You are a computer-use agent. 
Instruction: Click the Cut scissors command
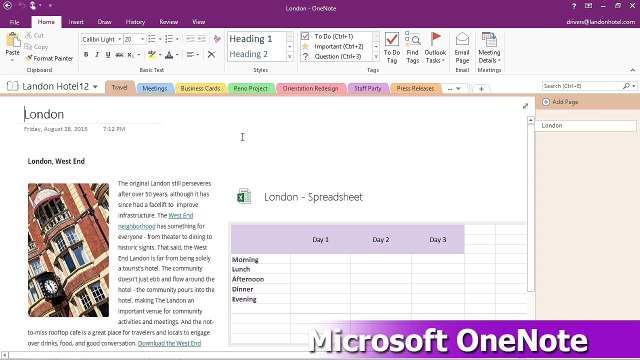tap(34, 36)
